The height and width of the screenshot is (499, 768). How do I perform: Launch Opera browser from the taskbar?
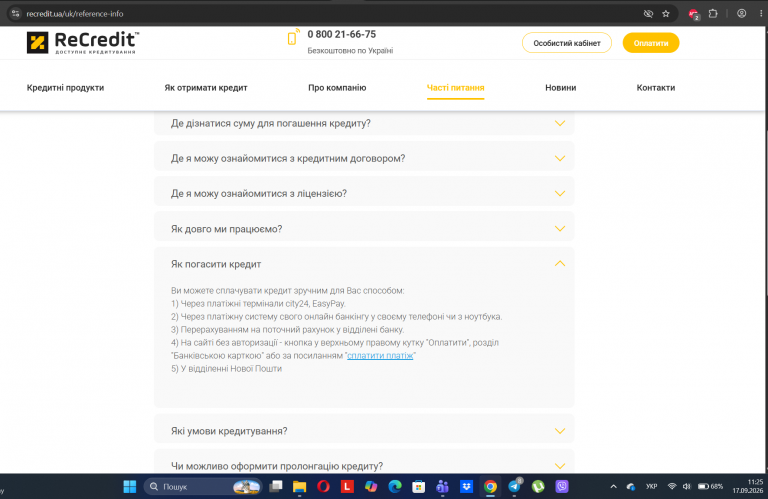(323, 486)
